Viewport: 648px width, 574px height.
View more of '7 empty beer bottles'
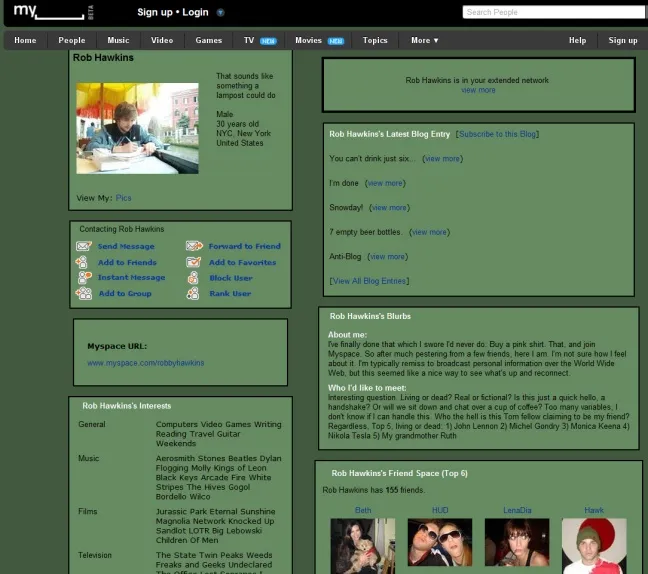(429, 232)
